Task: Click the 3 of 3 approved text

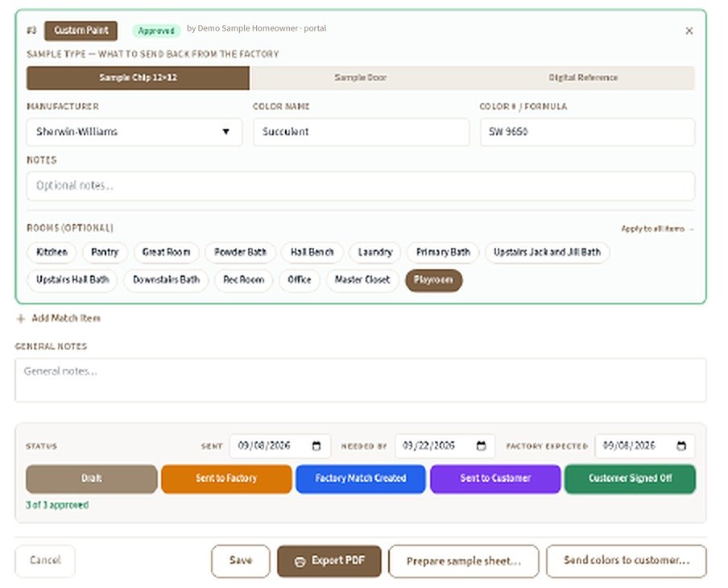Action: pos(57,505)
